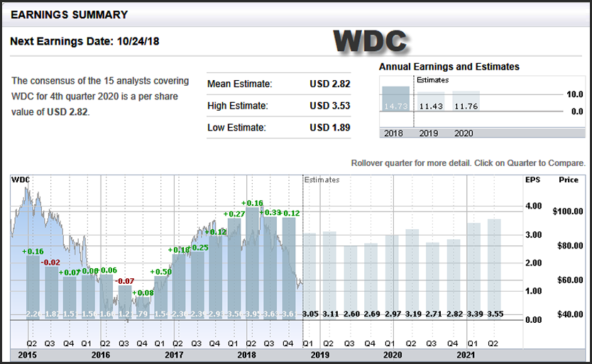Click the Mean Estimate USD 2.82 value
This screenshot has width=592, height=364.
330,84
